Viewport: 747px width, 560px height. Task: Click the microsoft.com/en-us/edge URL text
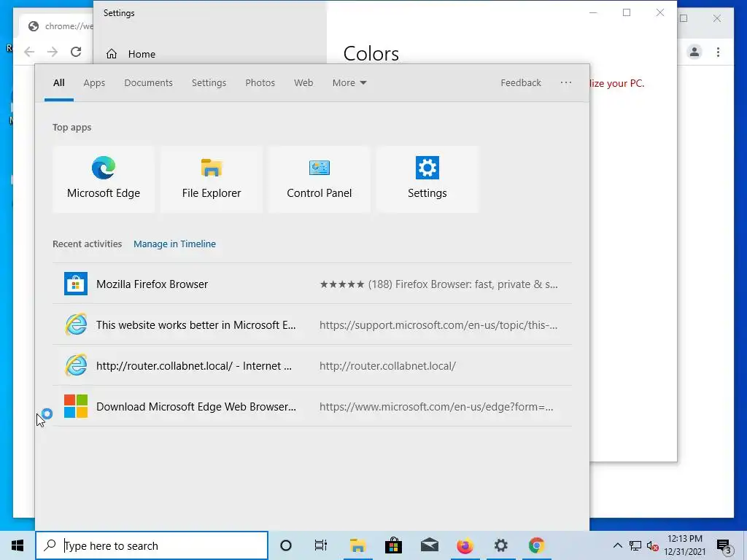(436, 407)
